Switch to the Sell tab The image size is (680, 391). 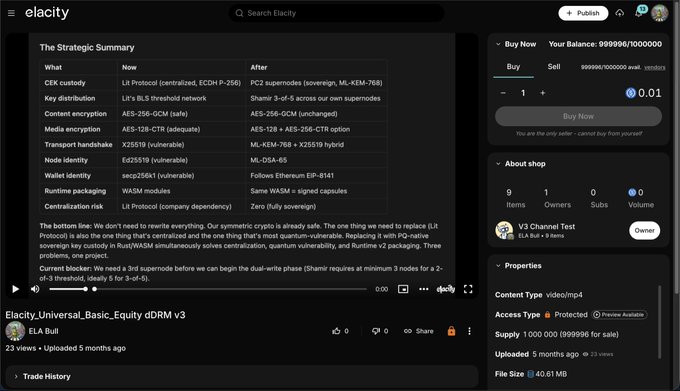554,67
